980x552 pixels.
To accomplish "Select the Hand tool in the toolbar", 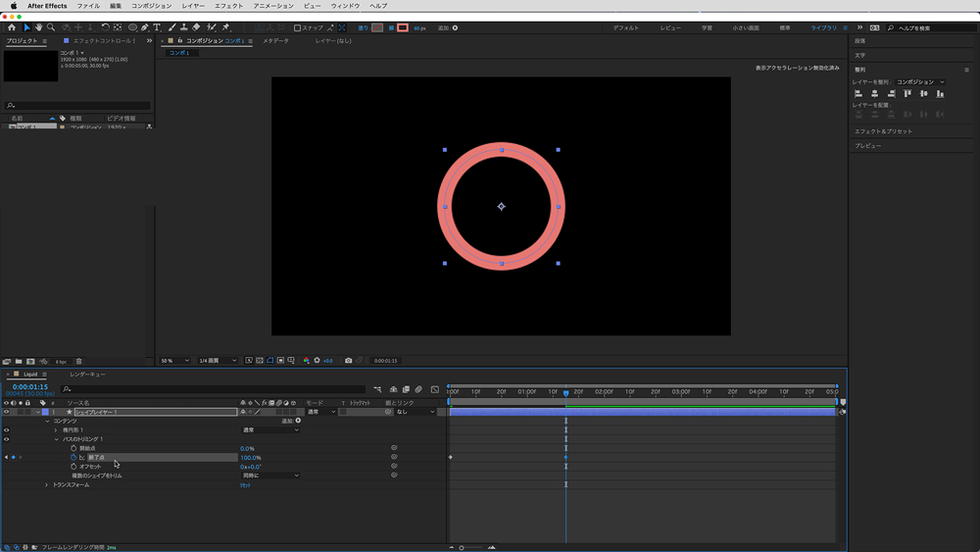I will tap(38, 27).
